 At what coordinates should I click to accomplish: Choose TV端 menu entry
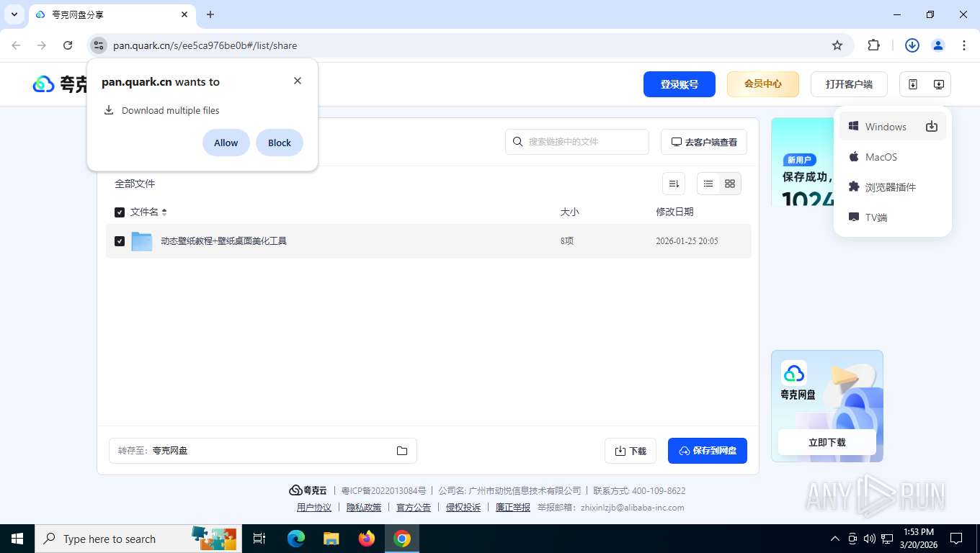[x=893, y=217]
